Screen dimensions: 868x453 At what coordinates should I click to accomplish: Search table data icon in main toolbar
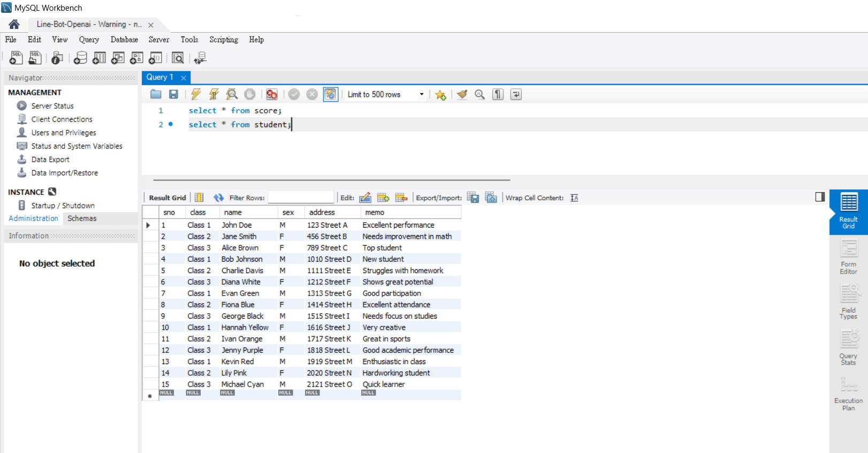pos(178,58)
